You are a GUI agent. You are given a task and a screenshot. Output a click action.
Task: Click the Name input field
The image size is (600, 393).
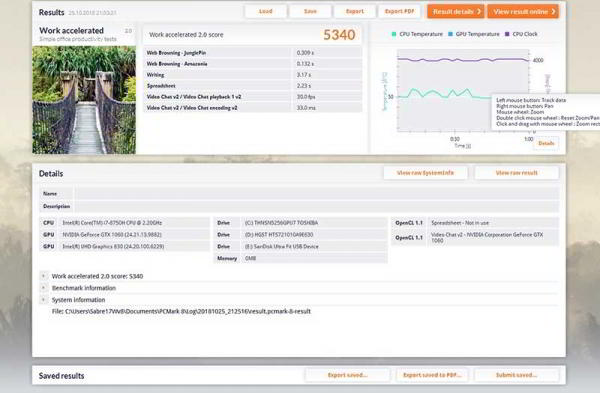point(317,194)
